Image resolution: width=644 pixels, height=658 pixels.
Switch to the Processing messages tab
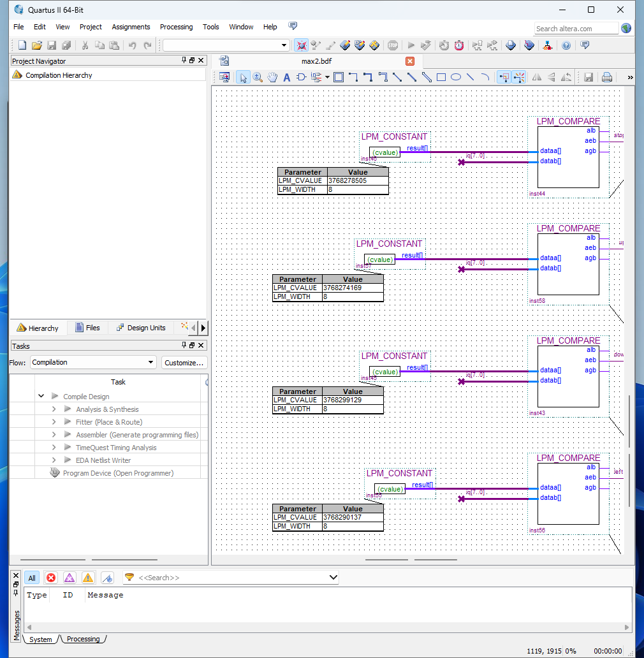[x=83, y=639]
